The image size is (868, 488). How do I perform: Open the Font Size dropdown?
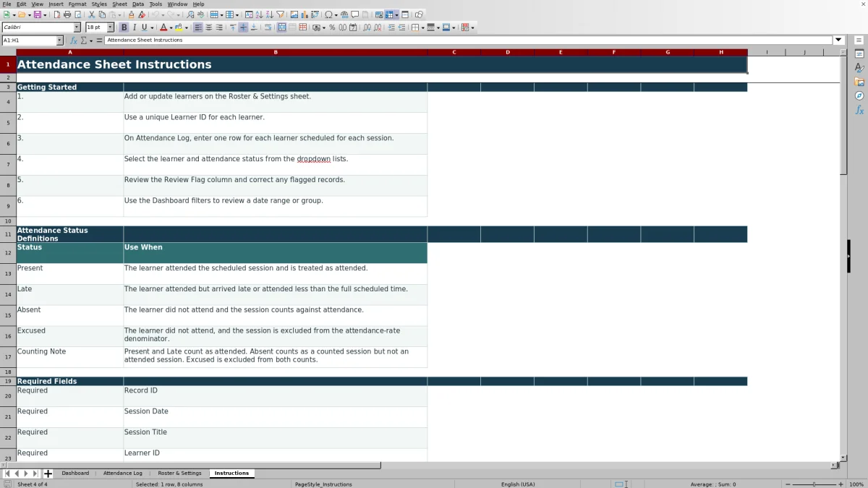click(x=109, y=27)
